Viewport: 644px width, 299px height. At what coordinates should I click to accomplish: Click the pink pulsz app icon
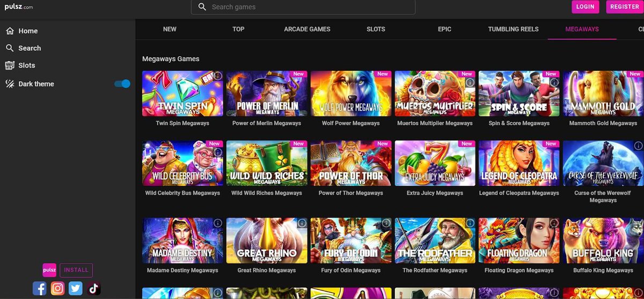[x=49, y=270]
